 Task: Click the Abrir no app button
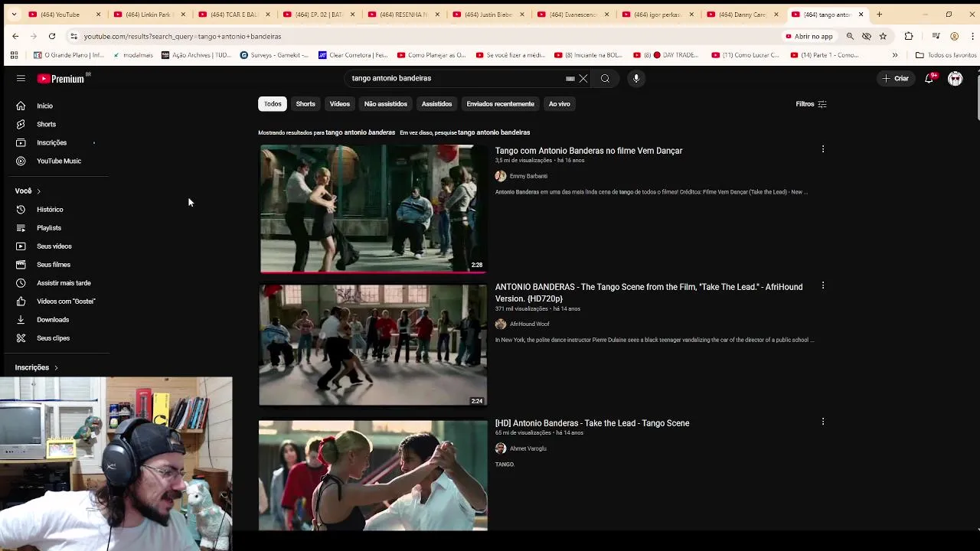809,36
